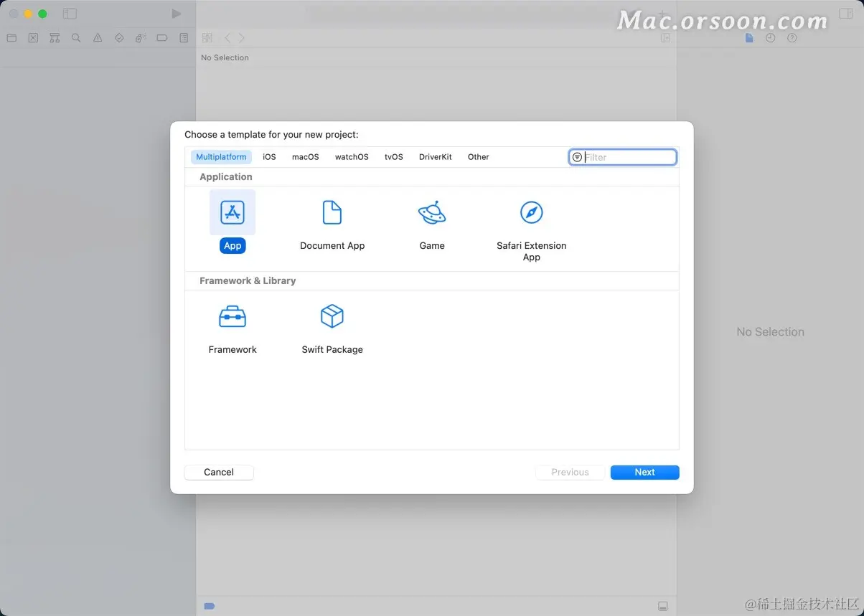864x616 pixels.
Task: Open the Source Control navigator icon
Action: [33, 38]
